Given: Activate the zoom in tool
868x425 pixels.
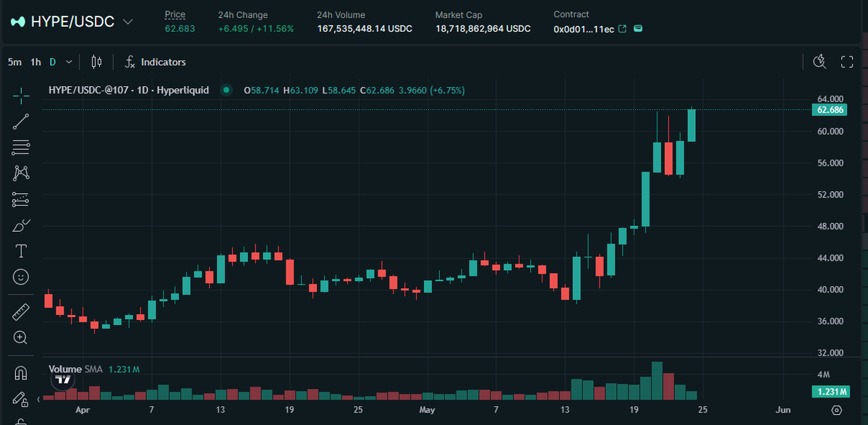Looking at the screenshot, I should [21, 337].
